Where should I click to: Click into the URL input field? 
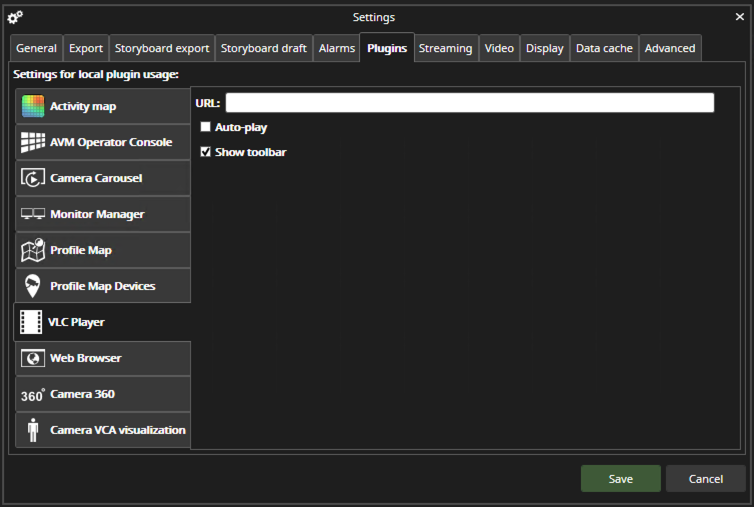pyautogui.click(x=469, y=103)
